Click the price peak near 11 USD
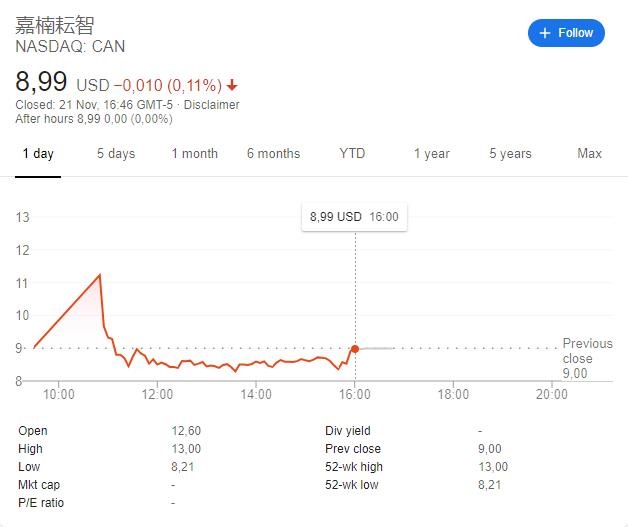 100,274
